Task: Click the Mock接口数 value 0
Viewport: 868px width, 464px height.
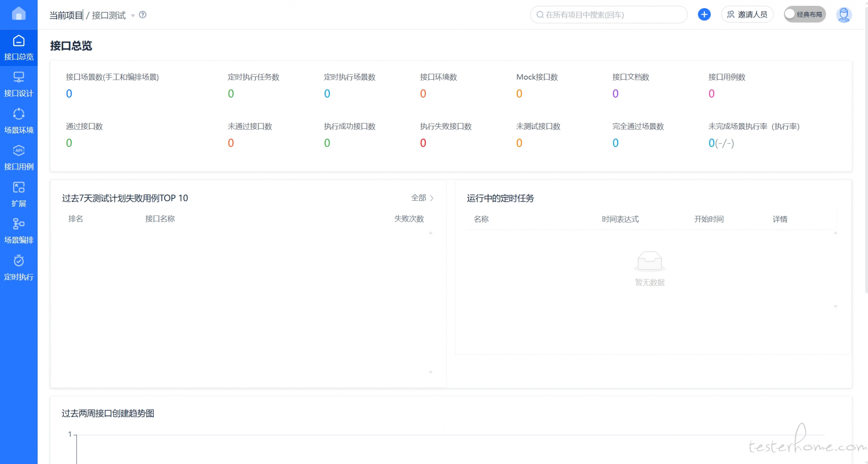Action: 519,94
